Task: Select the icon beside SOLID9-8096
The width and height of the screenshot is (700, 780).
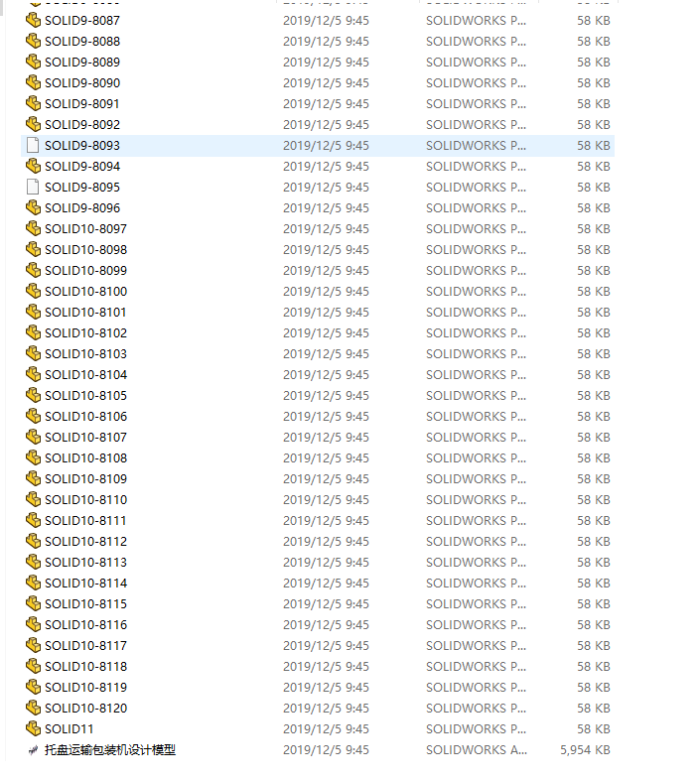Action: [x=33, y=208]
